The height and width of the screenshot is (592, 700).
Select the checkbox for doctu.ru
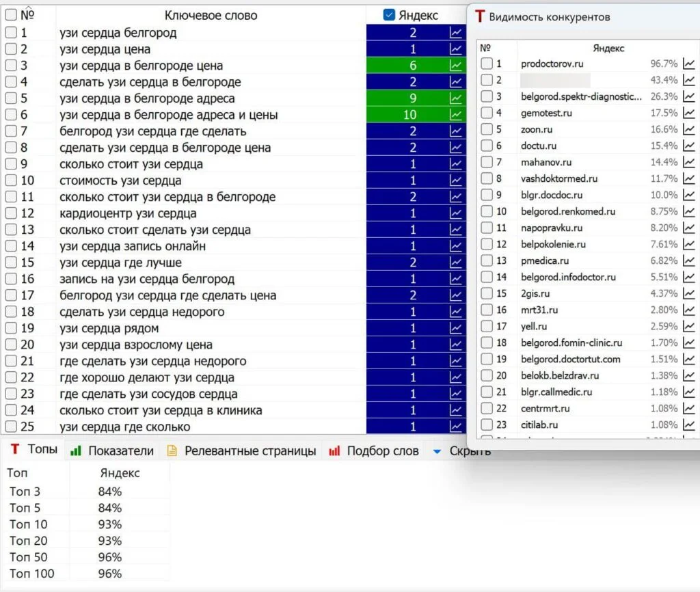coord(487,146)
